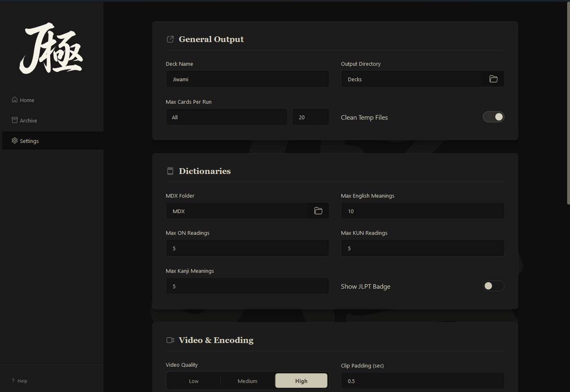Screen dimensions: 570x392
Task: Click the Deck Name input field
Action: coord(247,79)
